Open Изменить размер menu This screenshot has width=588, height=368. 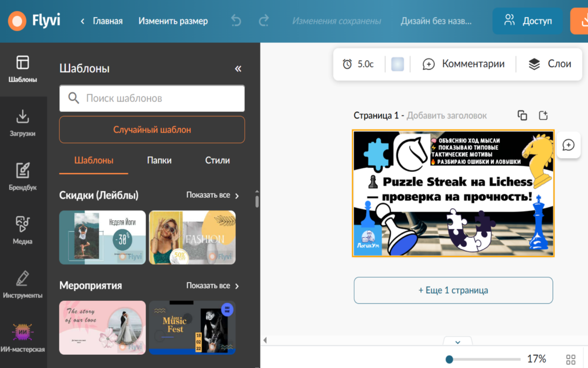pyautogui.click(x=173, y=21)
